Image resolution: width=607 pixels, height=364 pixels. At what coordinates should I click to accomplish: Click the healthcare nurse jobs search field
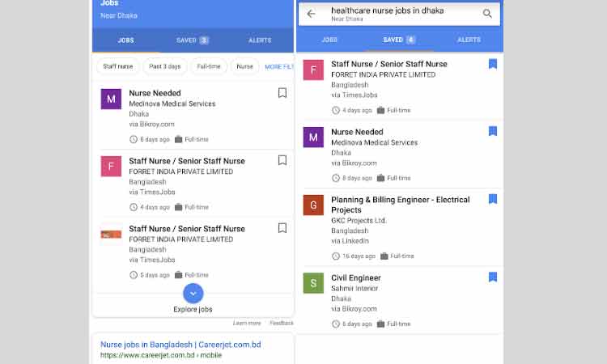[399, 14]
